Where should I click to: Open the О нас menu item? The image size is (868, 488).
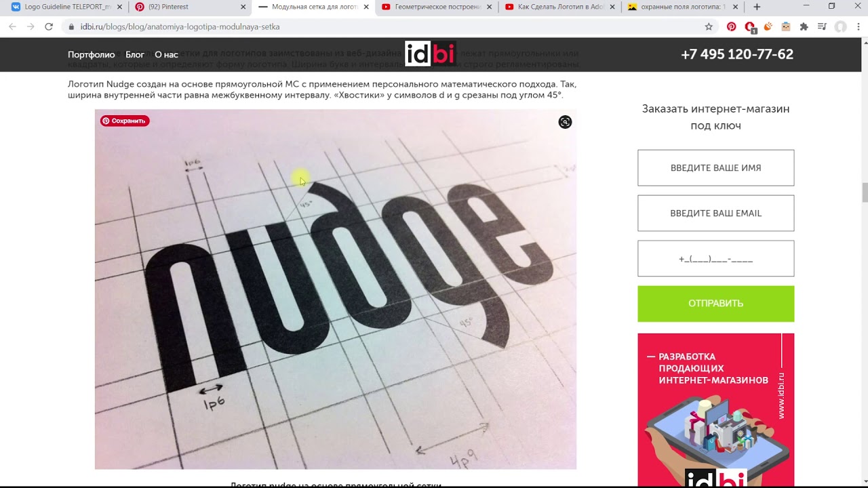coord(166,54)
